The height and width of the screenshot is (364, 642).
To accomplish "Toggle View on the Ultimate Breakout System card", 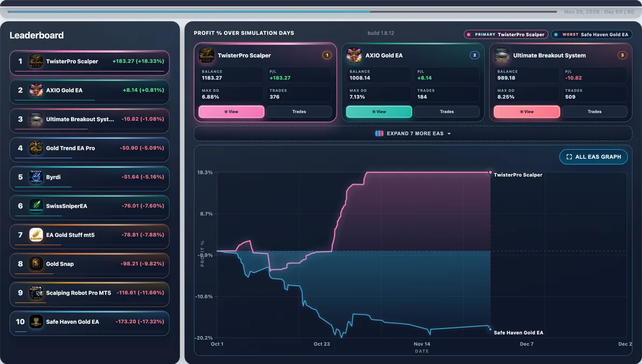I will 527,112.
